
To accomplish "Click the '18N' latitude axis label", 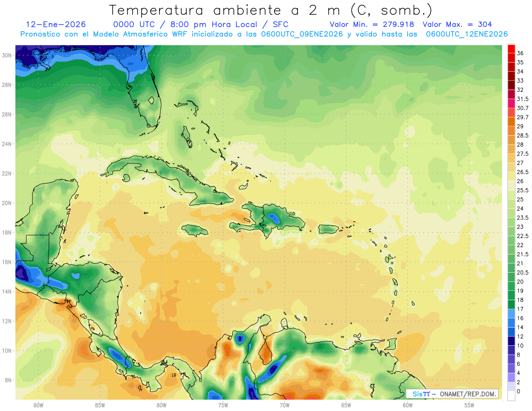I will coord(8,232).
